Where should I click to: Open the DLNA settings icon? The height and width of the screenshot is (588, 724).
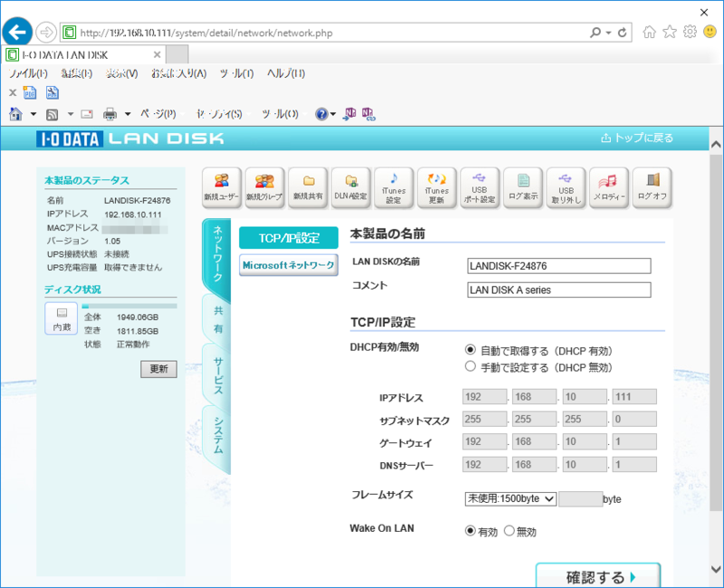click(350, 187)
